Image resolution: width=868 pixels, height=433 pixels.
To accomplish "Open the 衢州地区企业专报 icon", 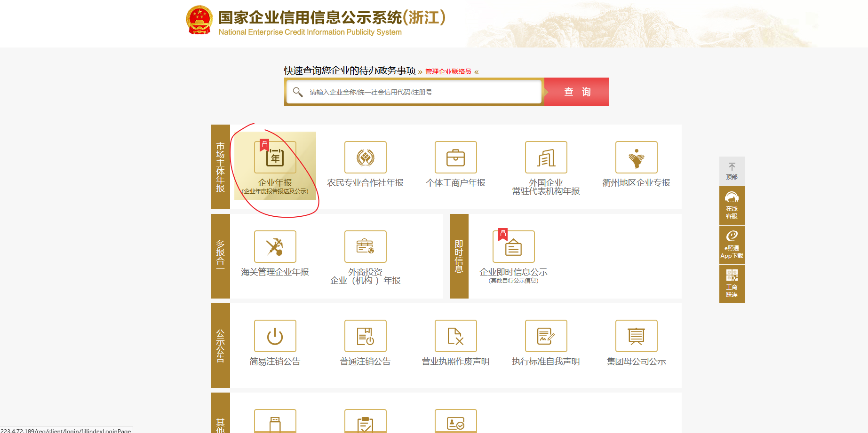I will coord(637,157).
